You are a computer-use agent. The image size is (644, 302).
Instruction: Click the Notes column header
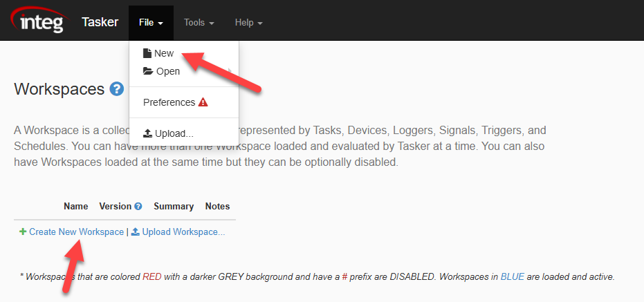pos(217,207)
